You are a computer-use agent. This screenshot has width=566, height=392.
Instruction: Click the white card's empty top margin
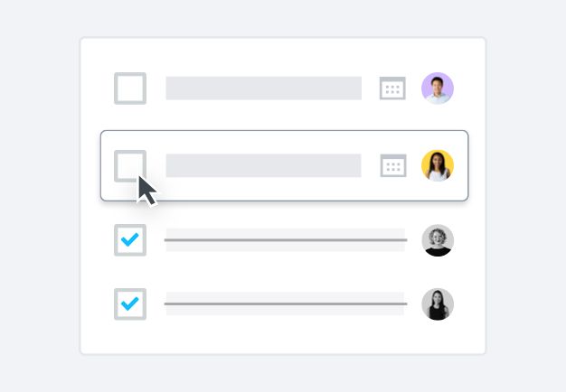(x=283, y=51)
